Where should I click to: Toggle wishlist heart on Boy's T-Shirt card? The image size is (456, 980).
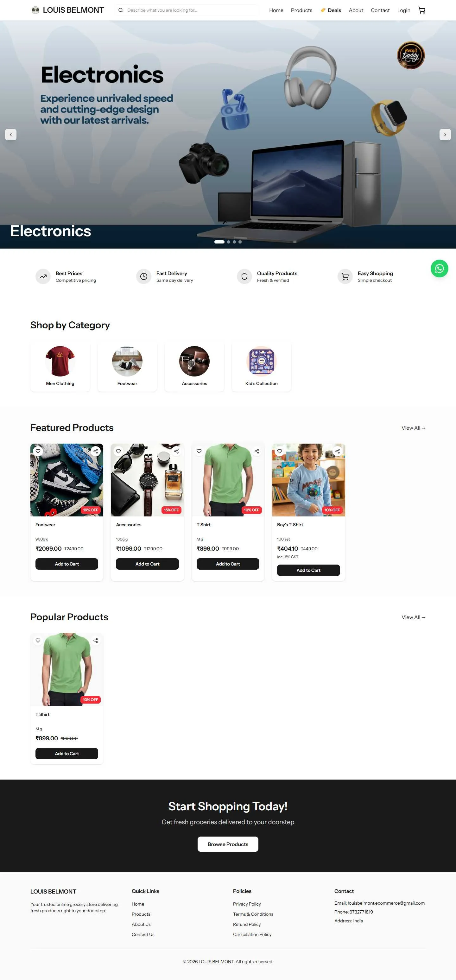tap(280, 451)
